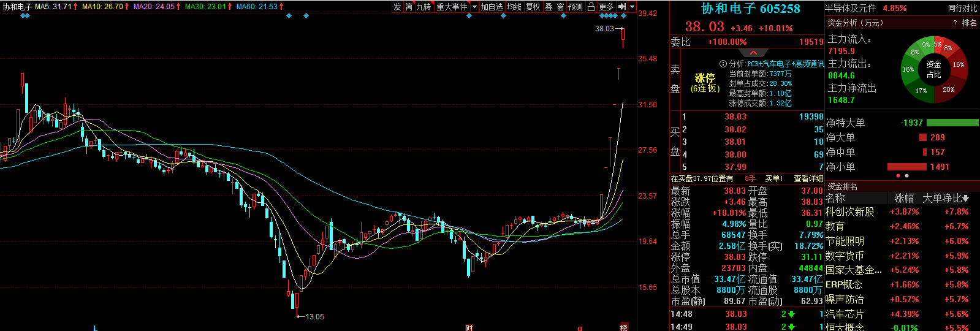Click the 发 toolbar button
Image resolution: width=980 pixels, height=331 pixels.
[397, 7]
